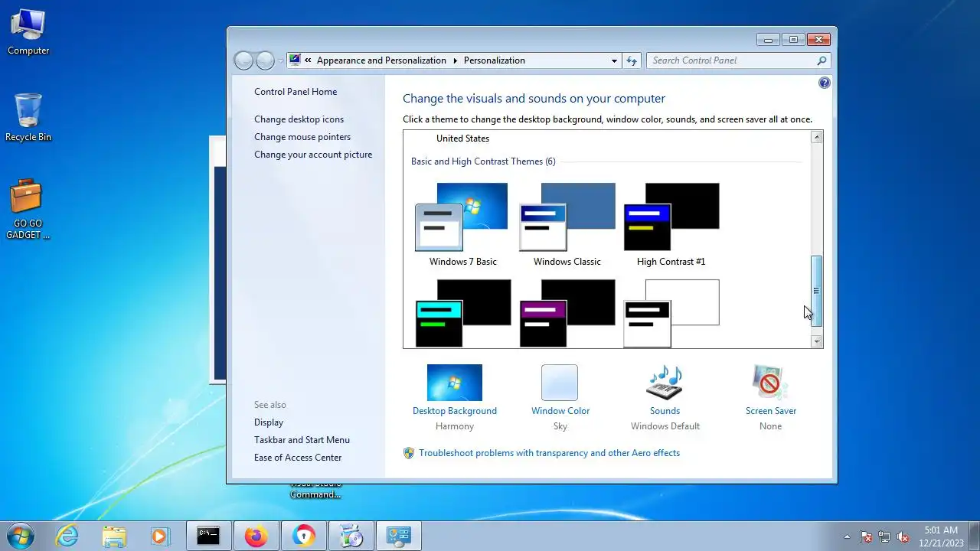Select the Windows Classic theme
The width and height of the screenshot is (980, 551).
[567, 224]
